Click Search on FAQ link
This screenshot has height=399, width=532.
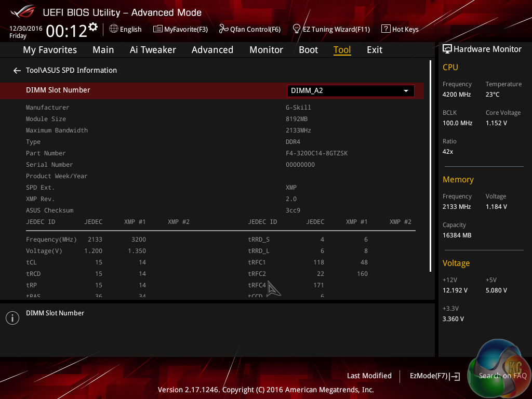pos(502,376)
